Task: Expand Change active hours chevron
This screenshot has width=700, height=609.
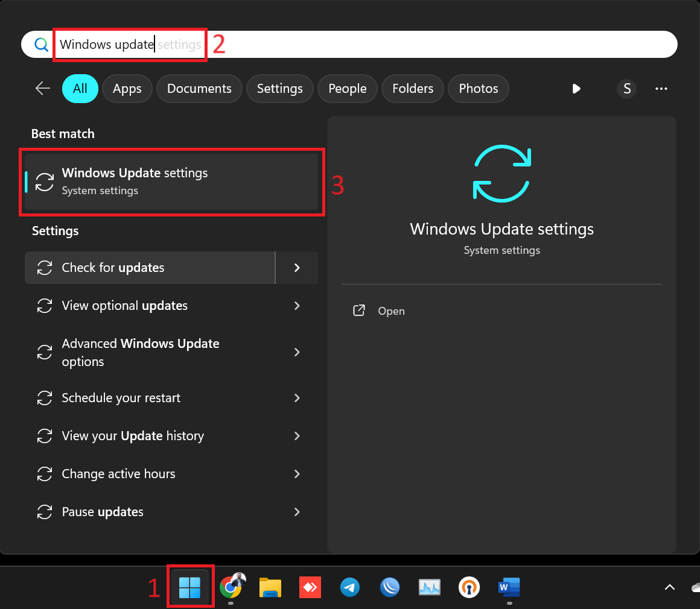Action: click(x=297, y=474)
